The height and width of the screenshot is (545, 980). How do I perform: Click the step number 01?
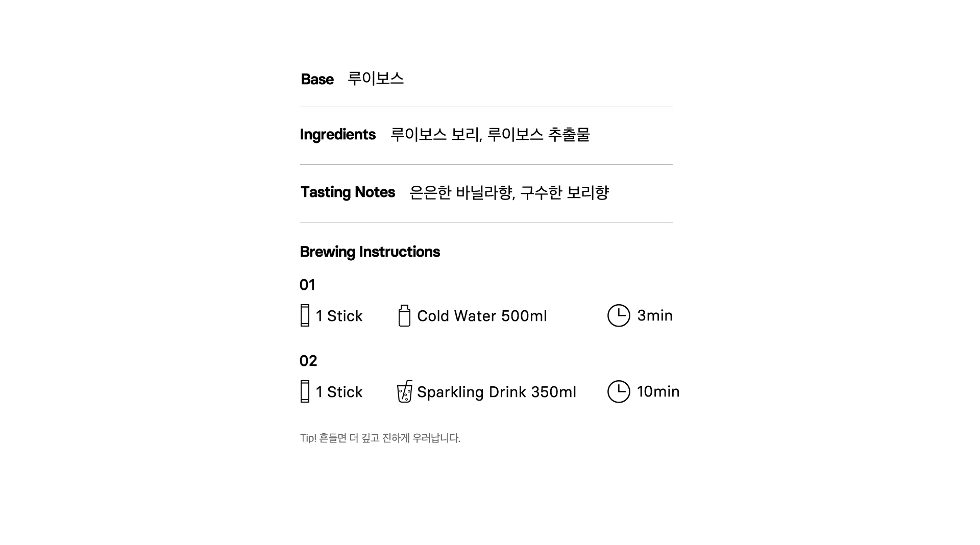tap(307, 285)
